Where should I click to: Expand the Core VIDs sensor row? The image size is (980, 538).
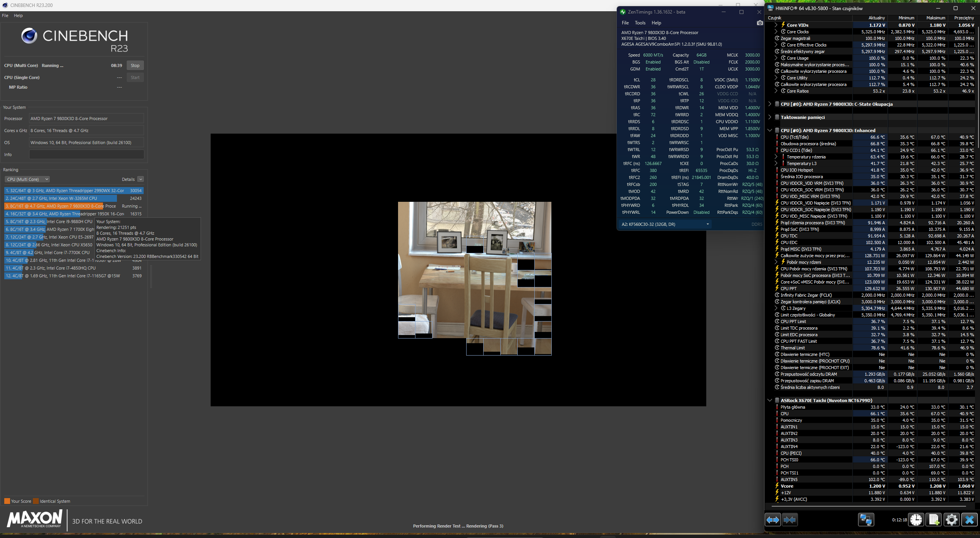click(776, 25)
